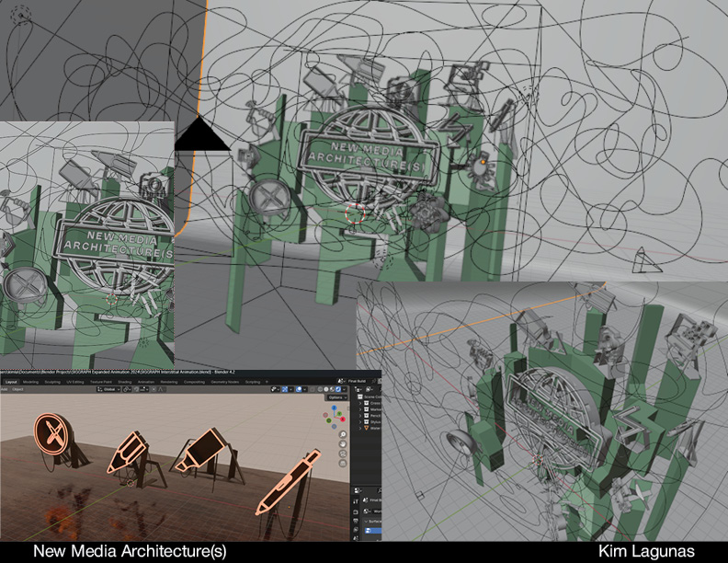Open the View Layer properties tab
This screenshot has width=728, height=563.
(356, 530)
